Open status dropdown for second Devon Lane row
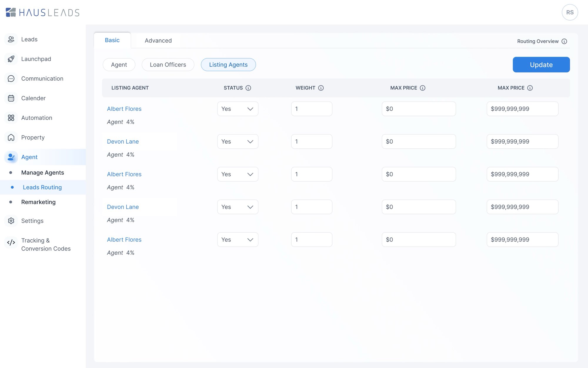 click(x=238, y=207)
